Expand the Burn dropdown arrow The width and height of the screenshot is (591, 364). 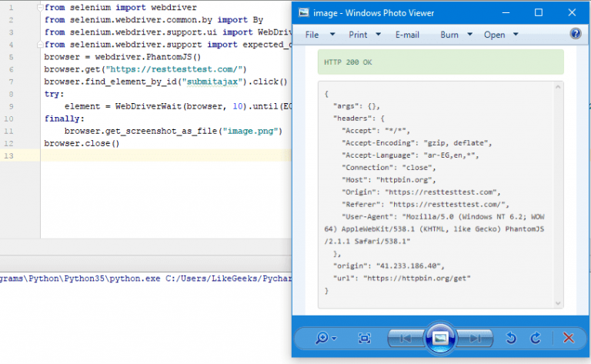[469, 35]
